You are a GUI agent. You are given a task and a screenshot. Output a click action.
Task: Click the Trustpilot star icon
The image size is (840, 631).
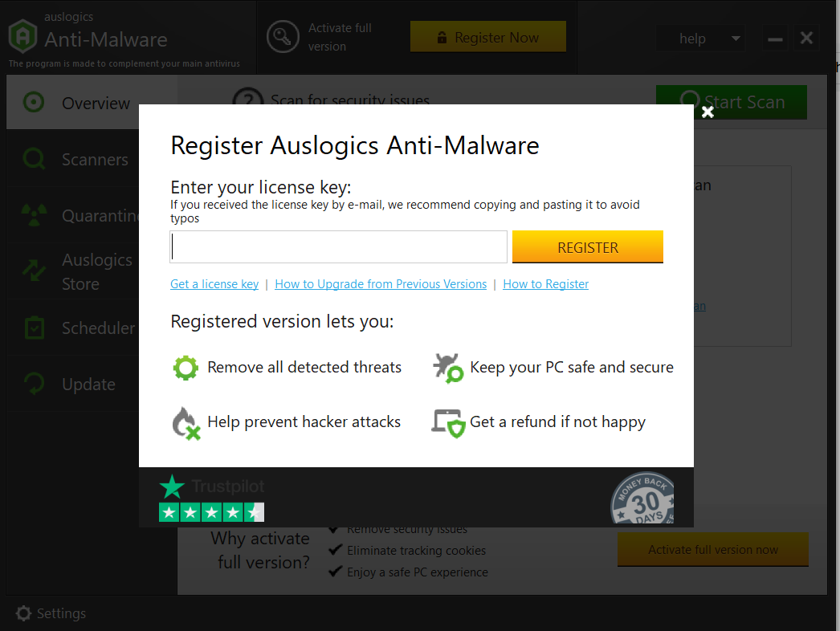pos(172,486)
